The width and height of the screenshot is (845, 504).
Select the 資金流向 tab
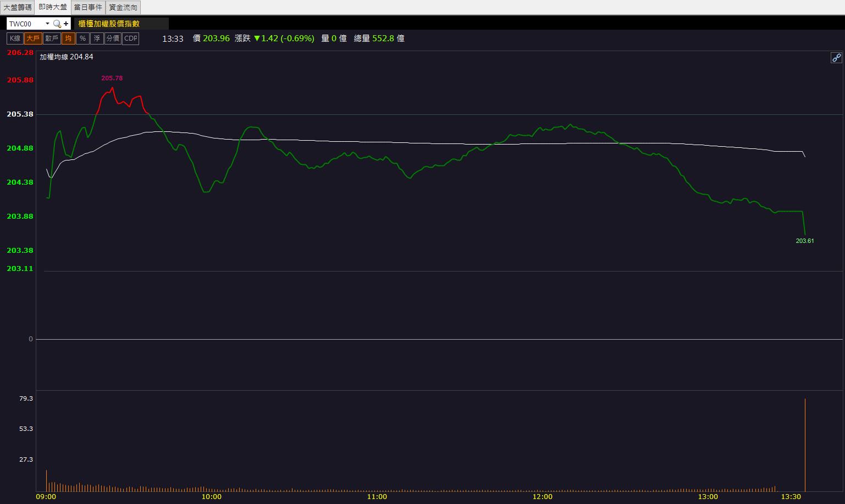tap(123, 7)
